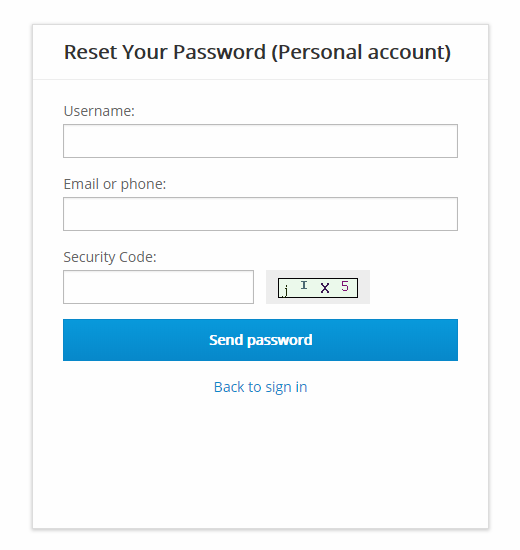Click the word password on blue button
This screenshot has width=520, height=550.
pos(280,340)
